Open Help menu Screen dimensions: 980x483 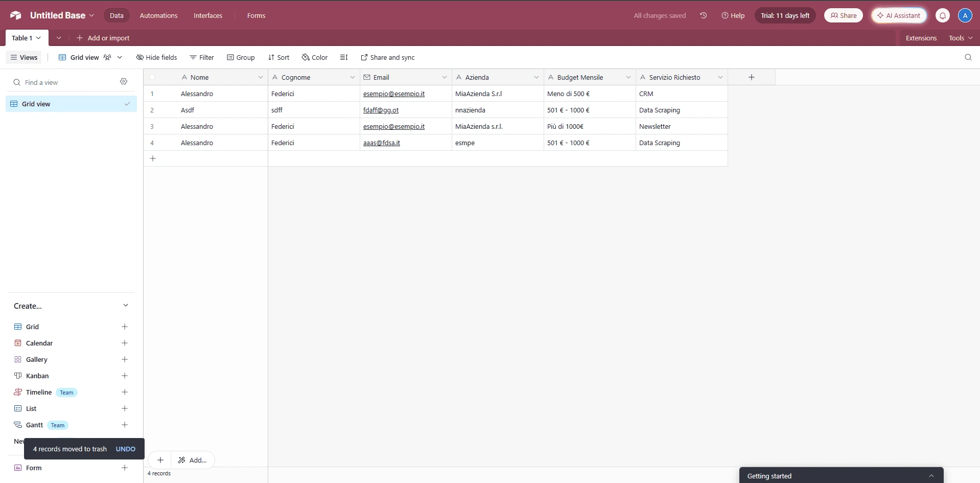[733, 15]
